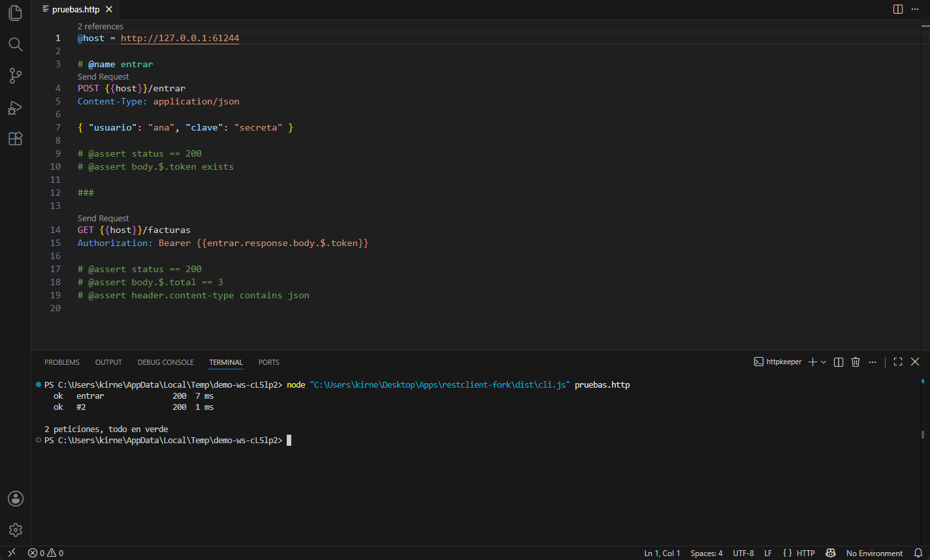The width and height of the screenshot is (930, 560).
Task: Click 'header.content-type contains json' assert line
Action: pos(193,295)
